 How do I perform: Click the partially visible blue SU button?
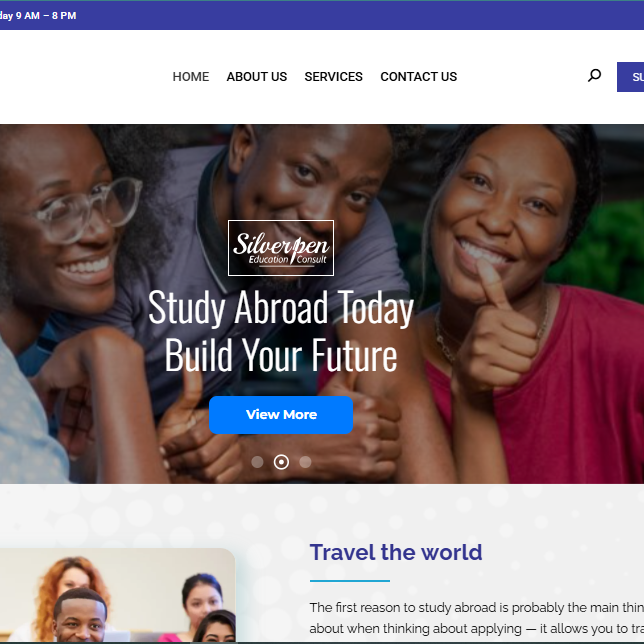pos(630,77)
